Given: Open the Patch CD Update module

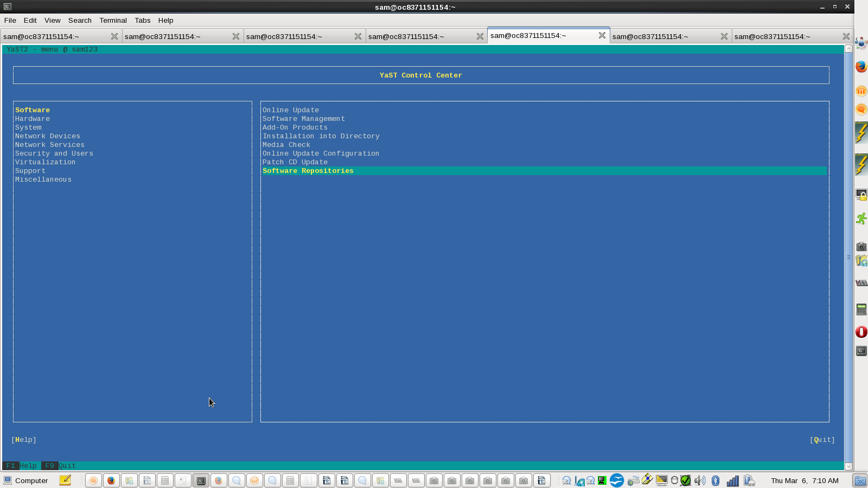Looking at the screenshot, I should pyautogui.click(x=295, y=162).
